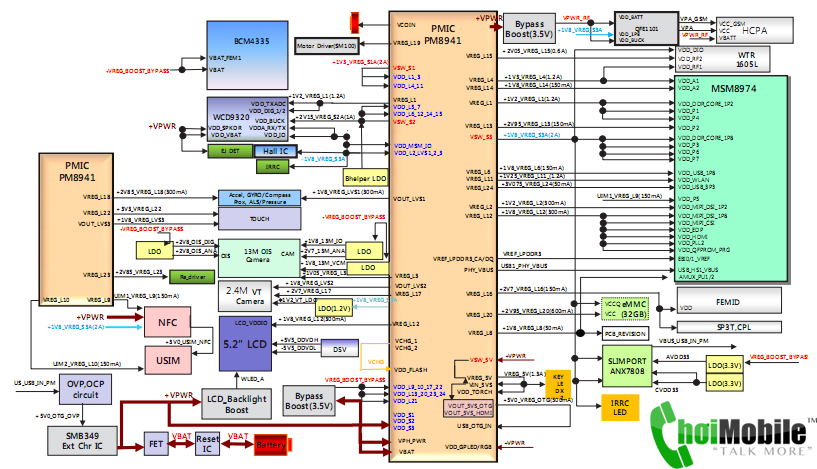Viewport: 817px width, 469px height.
Task: Select the red Battery block
Action: pyautogui.click(x=271, y=445)
